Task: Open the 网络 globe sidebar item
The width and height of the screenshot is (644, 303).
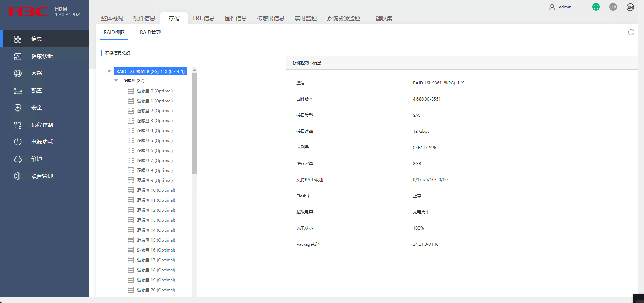Action: 36,73
